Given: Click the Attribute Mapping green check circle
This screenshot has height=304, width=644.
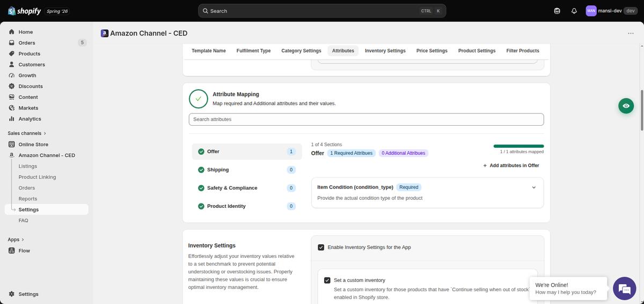Looking at the screenshot, I should [x=198, y=99].
